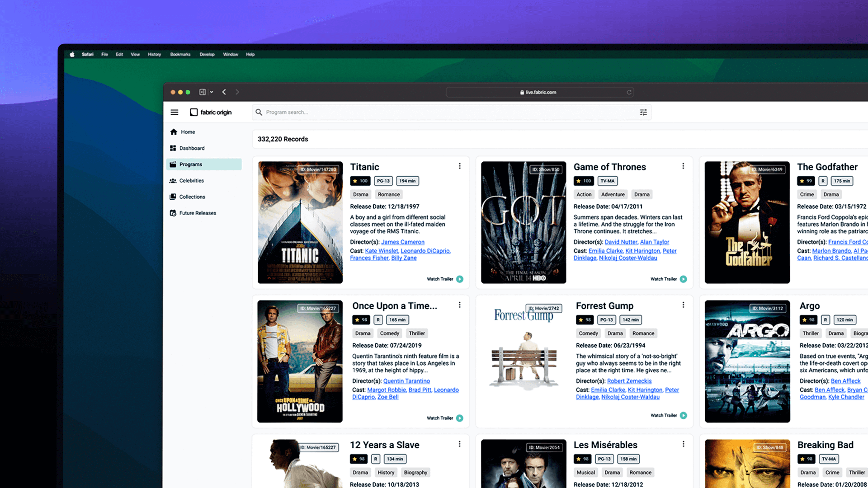Image resolution: width=868 pixels, height=488 pixels.
Task: Click Titanic Romance genre tag
Action: click(389, 195)
